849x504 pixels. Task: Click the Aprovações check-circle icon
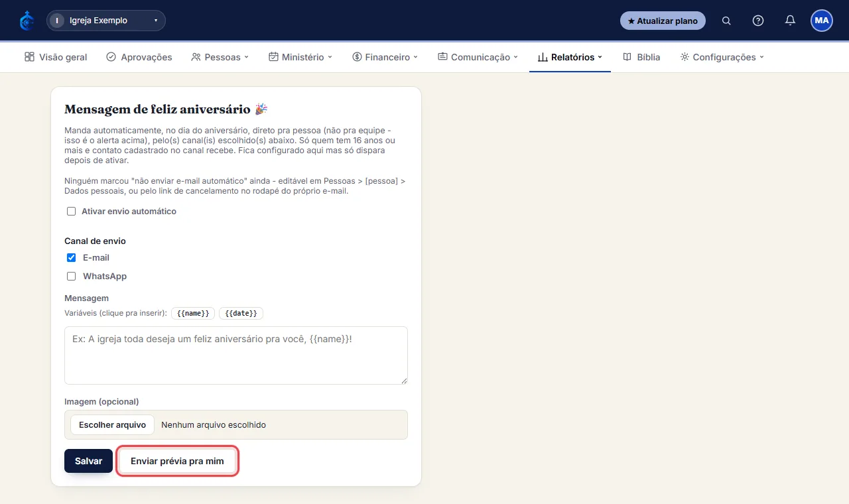point(111,57)
